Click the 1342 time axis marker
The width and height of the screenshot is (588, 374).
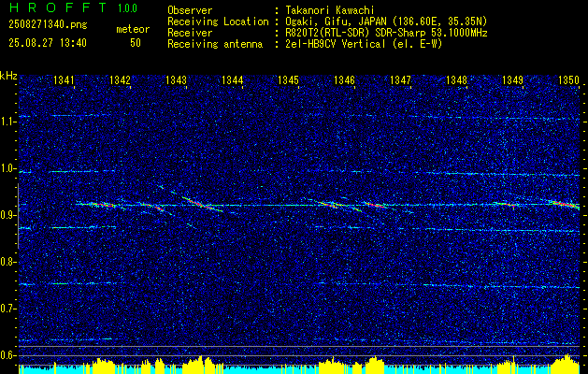coord(120,79)
